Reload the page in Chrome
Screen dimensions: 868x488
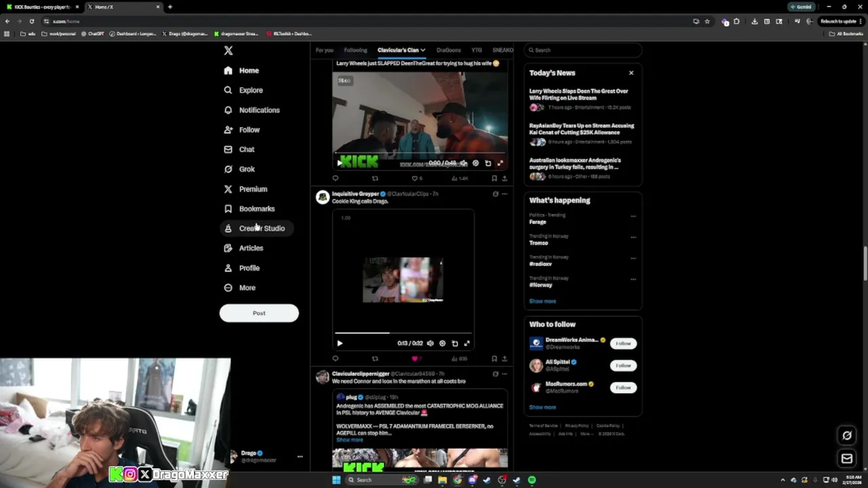click(31, 21)
